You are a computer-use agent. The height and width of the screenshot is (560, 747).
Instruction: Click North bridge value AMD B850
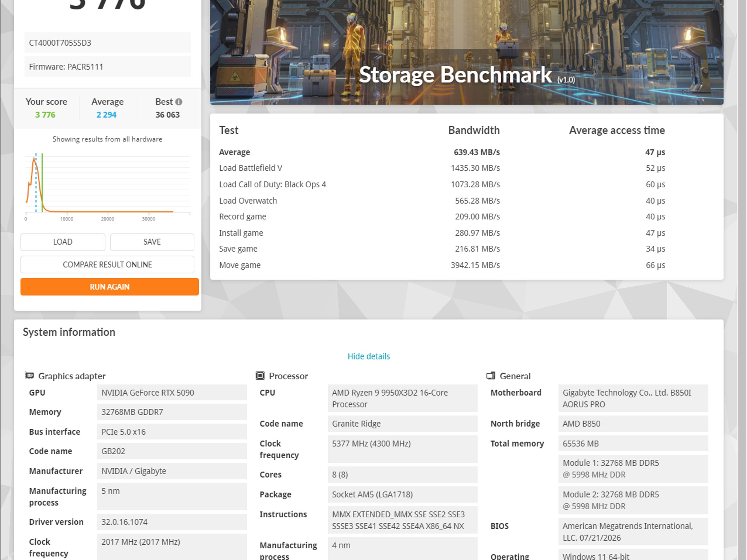point(633,424)
